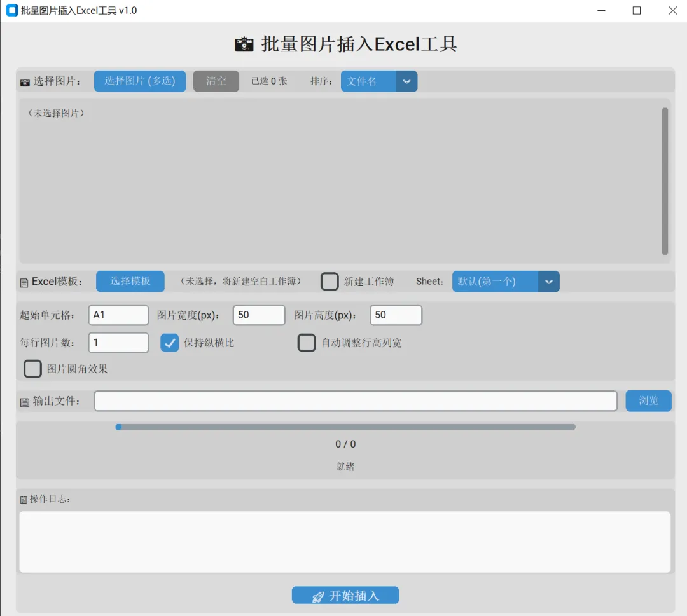Click the rocket icon on 开始插入 button
Screen dimensions: 687x616
click(318, 597)
